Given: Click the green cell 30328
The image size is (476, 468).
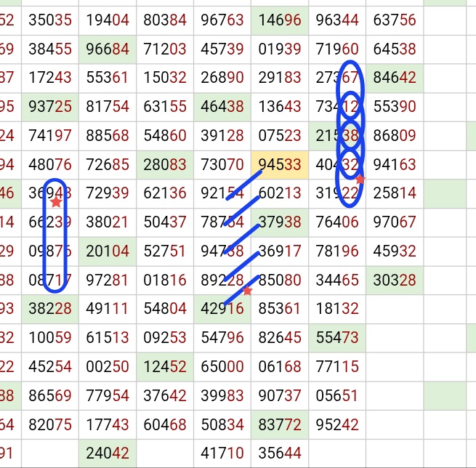Looking at the screenshot, I should (x=395, y=281).
